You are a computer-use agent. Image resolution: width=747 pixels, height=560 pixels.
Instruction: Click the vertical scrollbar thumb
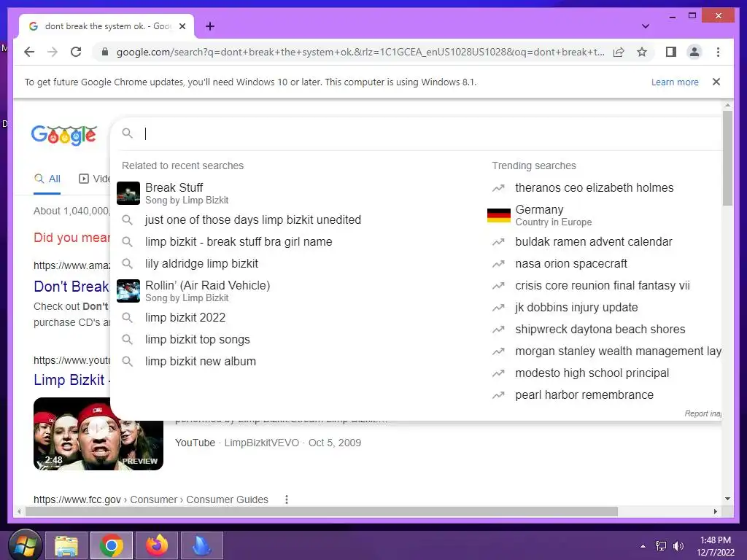(x=727, y=158)
